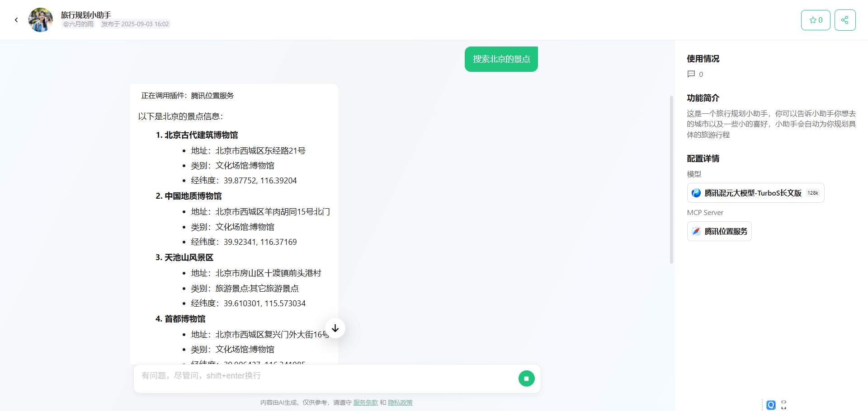Select the 2. 中国地质博物馆 heading
The height and width of the screenshot is (411, 868).
tap(189, 196)
